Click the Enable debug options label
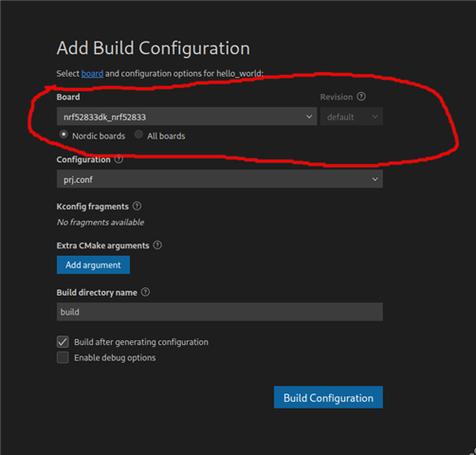 [x=115, y=358]
